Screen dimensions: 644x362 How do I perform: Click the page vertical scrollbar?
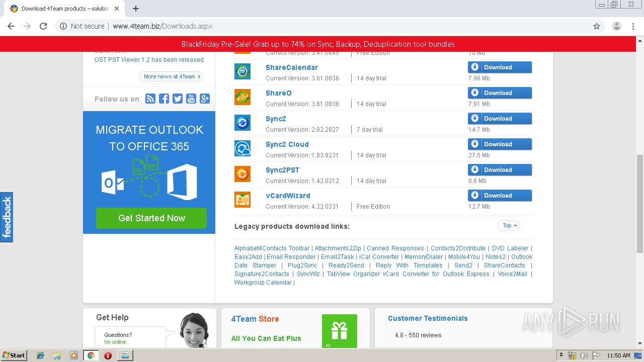(x=640, y=204)
